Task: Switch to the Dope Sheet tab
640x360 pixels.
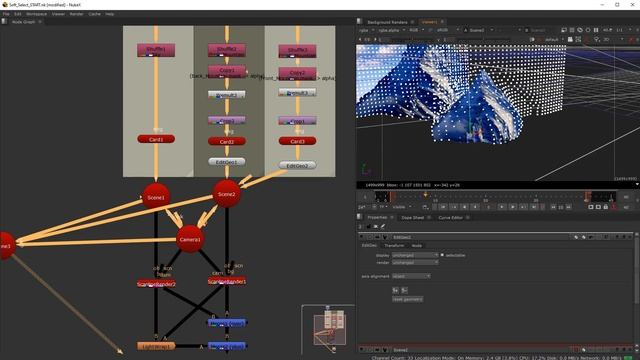Action: tap(413, 218)
